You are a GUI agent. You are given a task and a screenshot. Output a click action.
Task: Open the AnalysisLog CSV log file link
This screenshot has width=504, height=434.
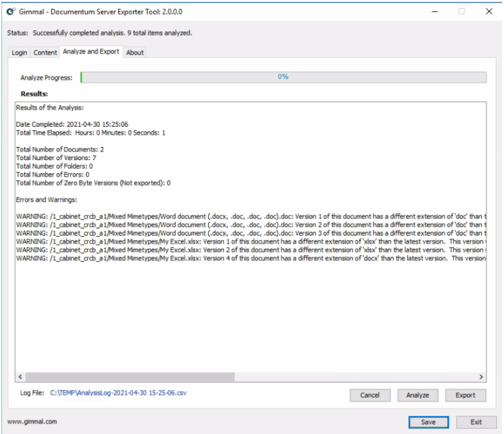point(119,393)
